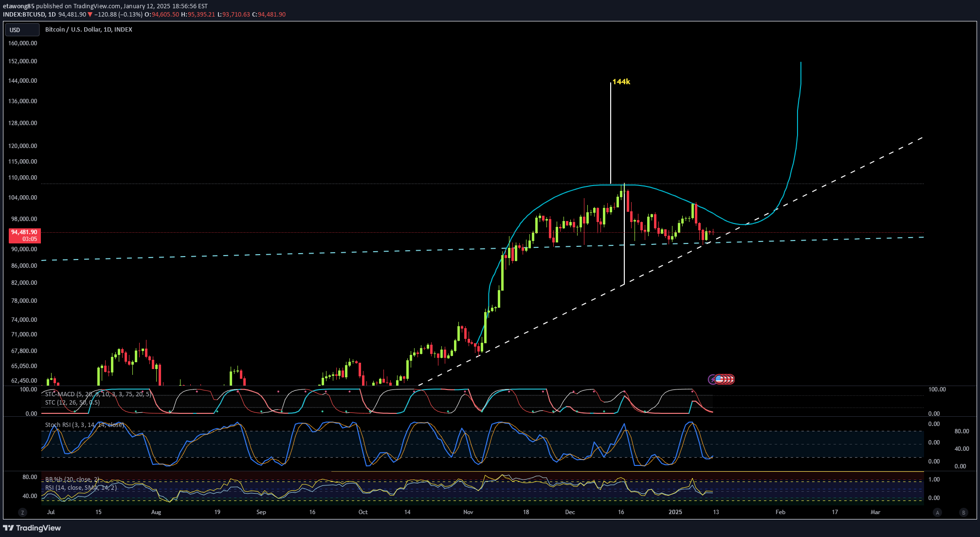Select the Stoch RSI indicator legend
The image size is (980, 537).
pos(84,425)
